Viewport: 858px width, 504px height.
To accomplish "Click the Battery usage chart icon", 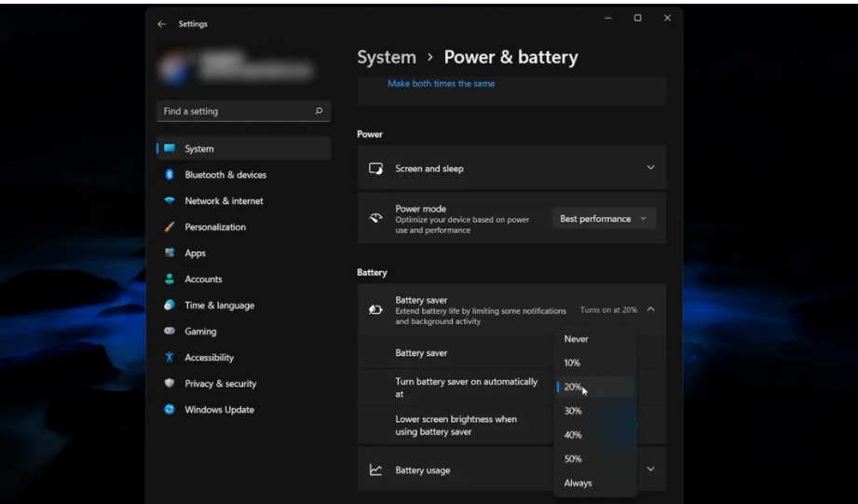I will click(x=376, y=470).
